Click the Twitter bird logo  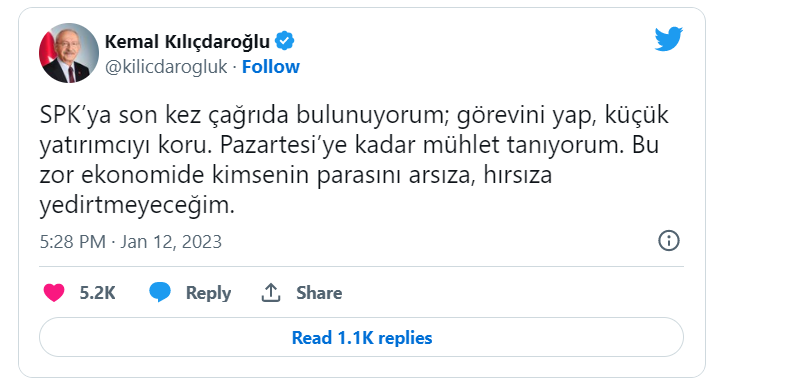pyautogui.click(x=668, y=39)
